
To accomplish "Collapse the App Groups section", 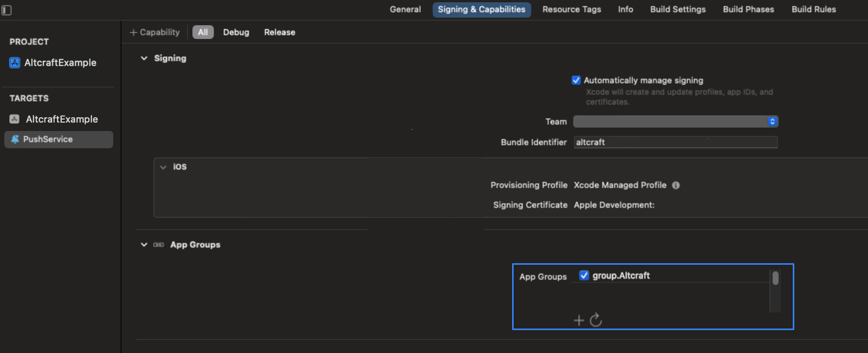I will tap(144, 245).
